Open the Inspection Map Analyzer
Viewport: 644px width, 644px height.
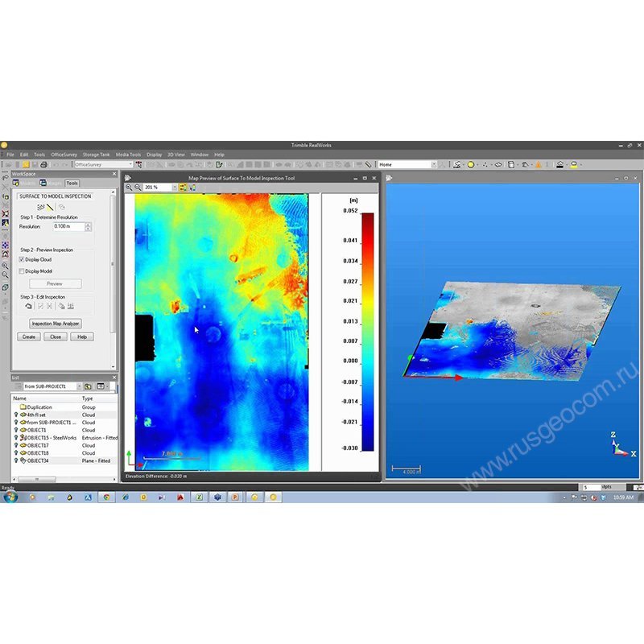point(56,323)
